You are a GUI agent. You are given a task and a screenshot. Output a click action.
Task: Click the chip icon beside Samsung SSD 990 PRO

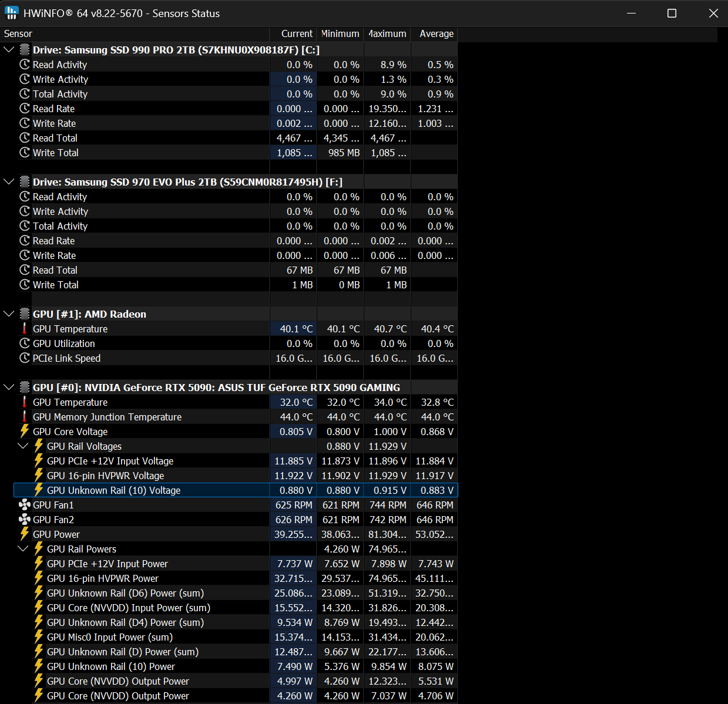click(25, 50)
